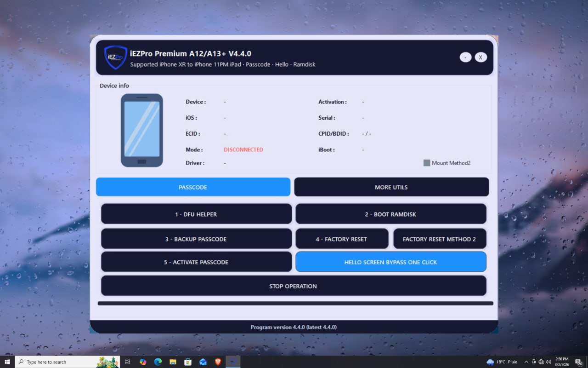The height and width of the screenshot is (368, 588).
Task: Click the taskbar search box
Action: (x=68, y=362)
